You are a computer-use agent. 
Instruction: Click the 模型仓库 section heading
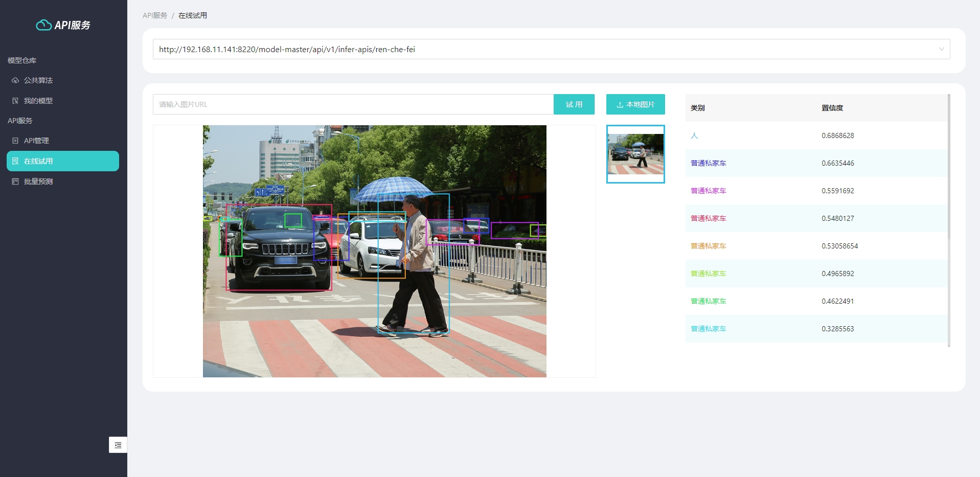pyautogui.click(x=22, y=60)
